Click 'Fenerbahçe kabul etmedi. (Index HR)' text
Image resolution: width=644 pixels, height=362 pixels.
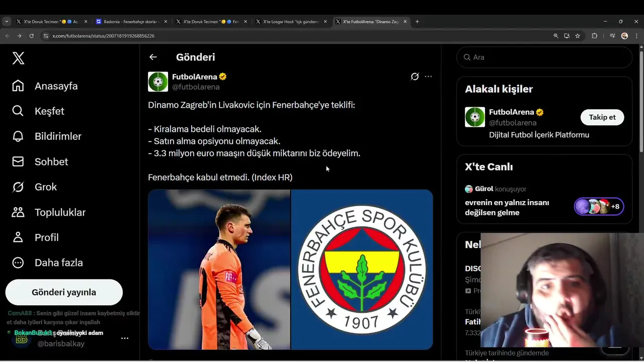point(220,177)
